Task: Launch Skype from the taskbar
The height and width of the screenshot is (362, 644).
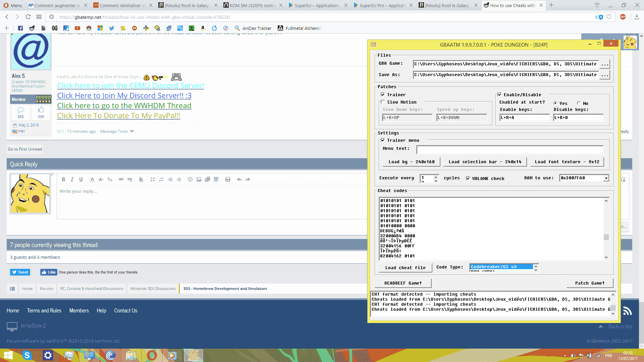Action: (27, 355)
